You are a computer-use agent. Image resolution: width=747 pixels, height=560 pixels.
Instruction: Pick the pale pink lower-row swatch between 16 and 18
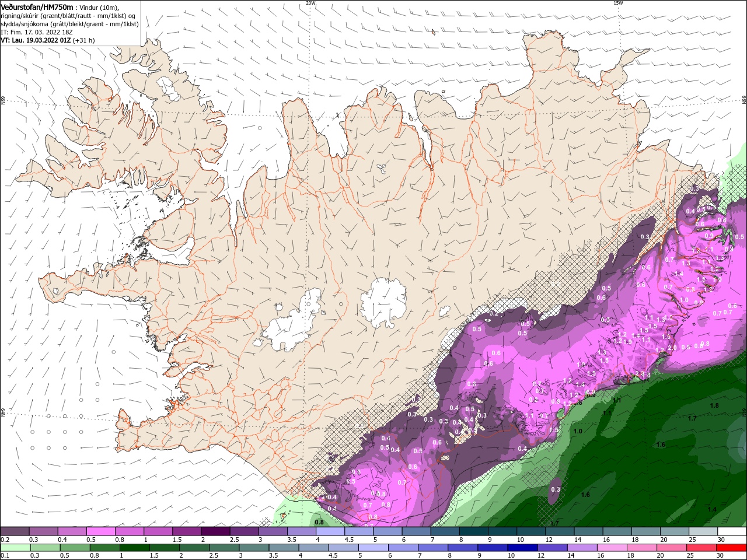click(x=611, y=548)
